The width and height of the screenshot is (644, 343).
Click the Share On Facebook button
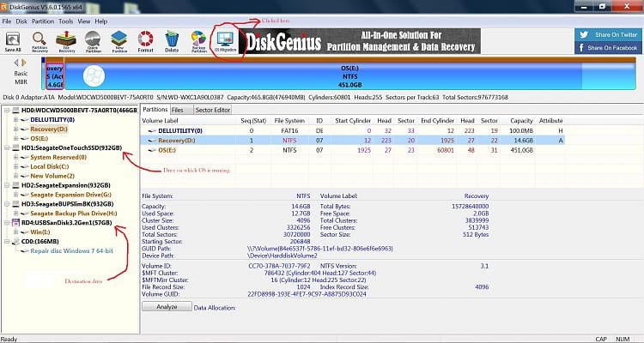pyautogui.click(x=608, y=48)
